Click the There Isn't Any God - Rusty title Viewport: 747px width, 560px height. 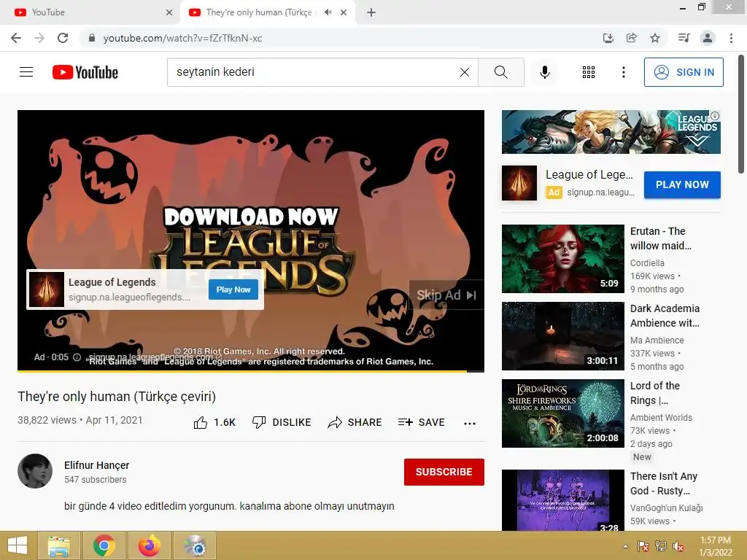tap(664, 483)
